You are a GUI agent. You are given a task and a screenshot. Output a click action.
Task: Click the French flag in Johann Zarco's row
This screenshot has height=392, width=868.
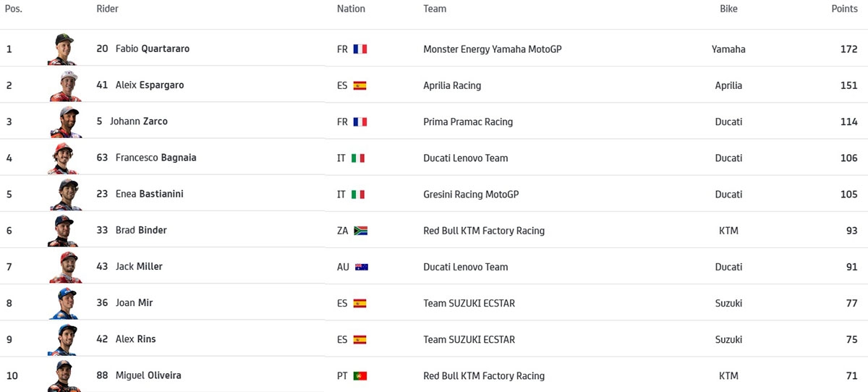point(360,122)
